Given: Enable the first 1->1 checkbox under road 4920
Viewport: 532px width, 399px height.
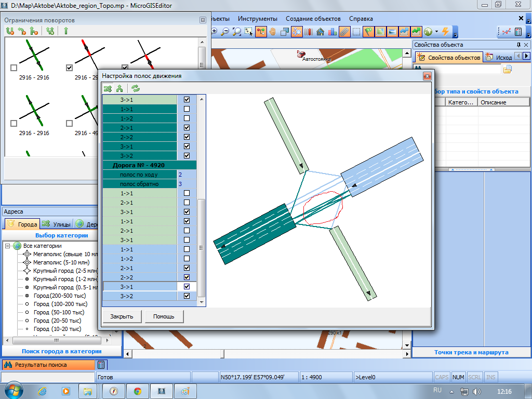Looking at the screenshot, I should pos(187,193).
